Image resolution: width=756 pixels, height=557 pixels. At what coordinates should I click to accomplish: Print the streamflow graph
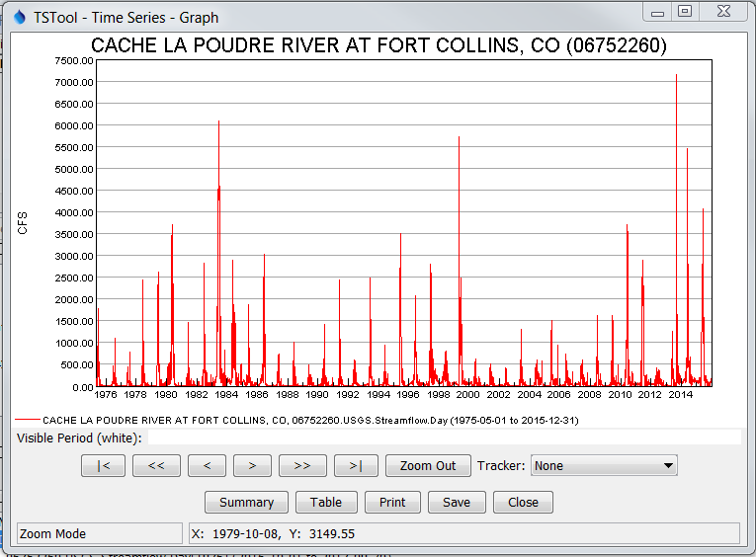coord(392,502)
